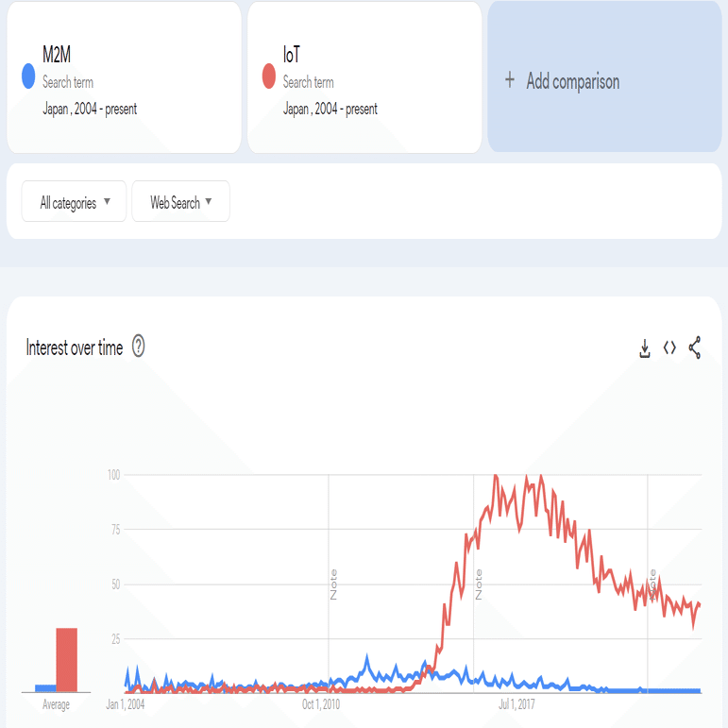Click the IoT line peak at 100
The width and height of the screenshot is (728, 728).
tap(496, 477)
